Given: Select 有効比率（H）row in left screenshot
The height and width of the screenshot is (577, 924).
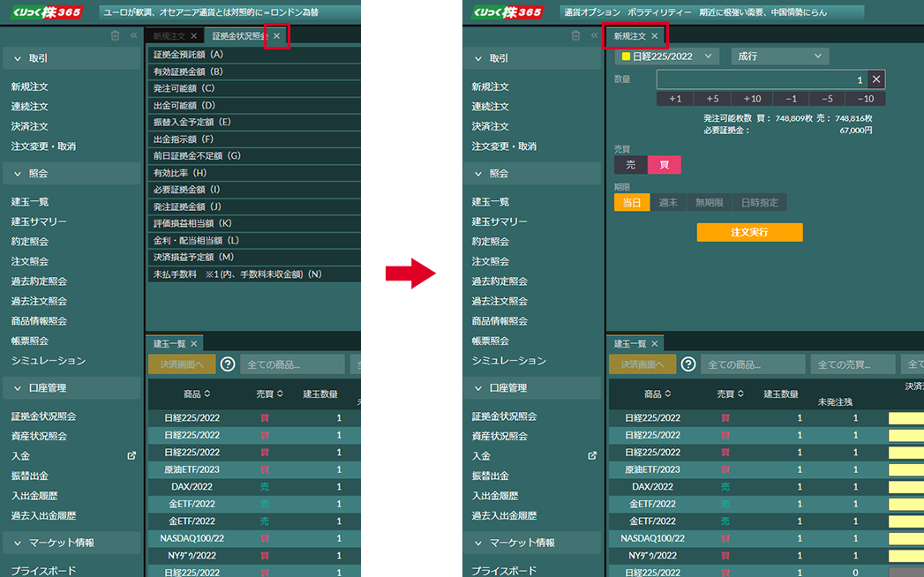Looking at the screenshot, I should pos(254,173).
